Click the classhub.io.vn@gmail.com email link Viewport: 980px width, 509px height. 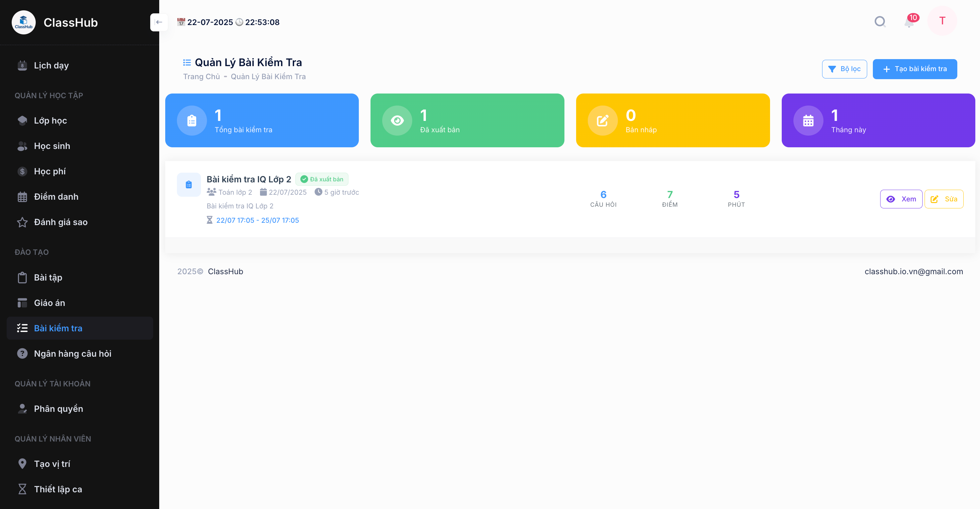914,272
